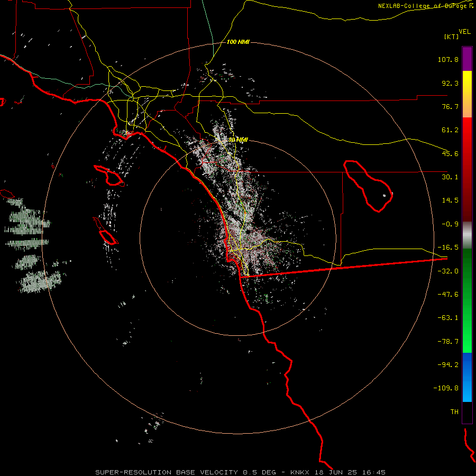Click the TH legend label
This screenshot has height=476, width=476.
coord(454,412)
